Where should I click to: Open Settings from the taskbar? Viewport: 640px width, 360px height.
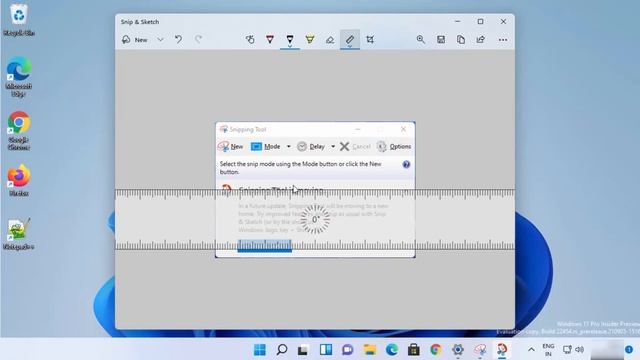tap(458, 349)
